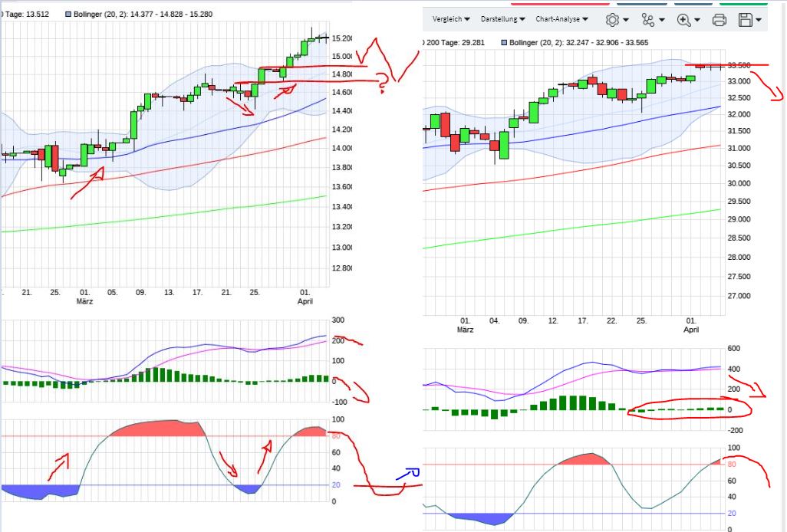This screenshot has height=532, width=787.
Task: Print the chart using the printer icon
Action: pyautogui.click(x=719, y=20)
